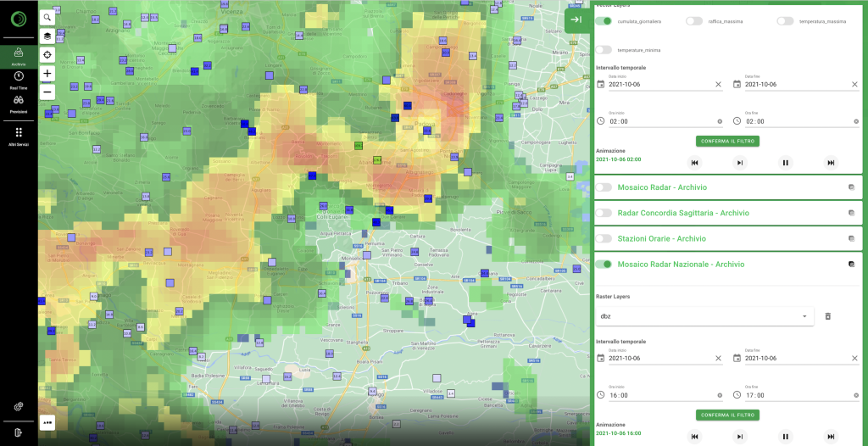Image resolution: width=868 pixels, height=446 pixels.
Task: Open the Archivio section in sidebar
Action: click(x=19, y=57)
